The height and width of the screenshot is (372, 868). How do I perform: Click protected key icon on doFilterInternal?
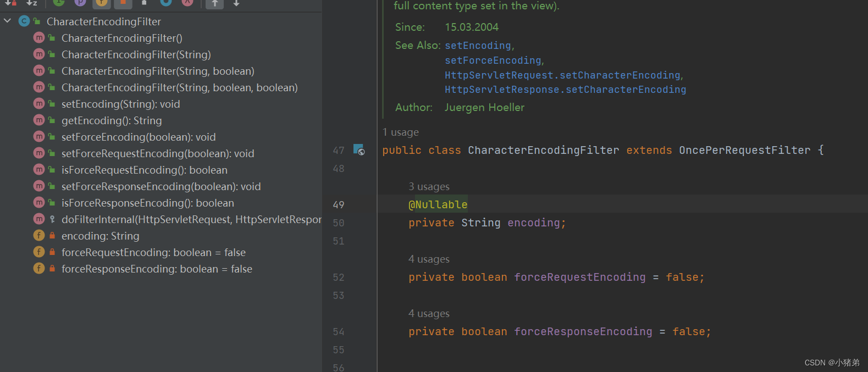tap(52, 219)
